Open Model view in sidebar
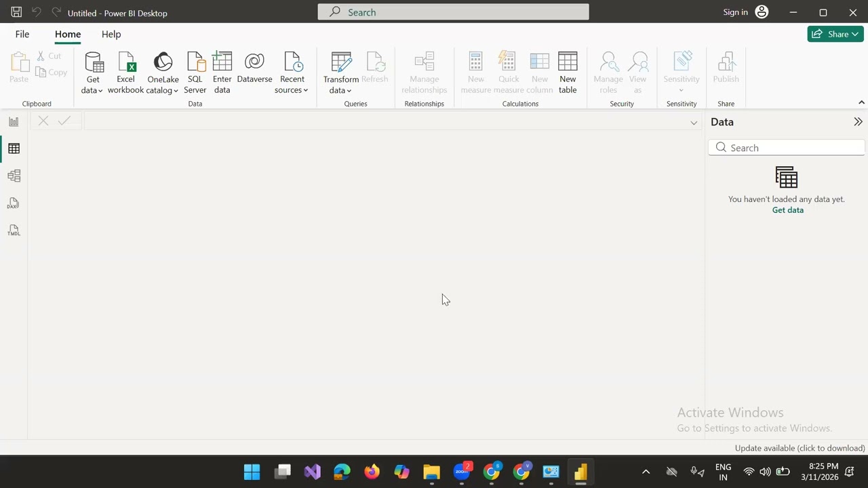Image resolution: width=868 pixels, height=488 pixels. pos(14,176)
